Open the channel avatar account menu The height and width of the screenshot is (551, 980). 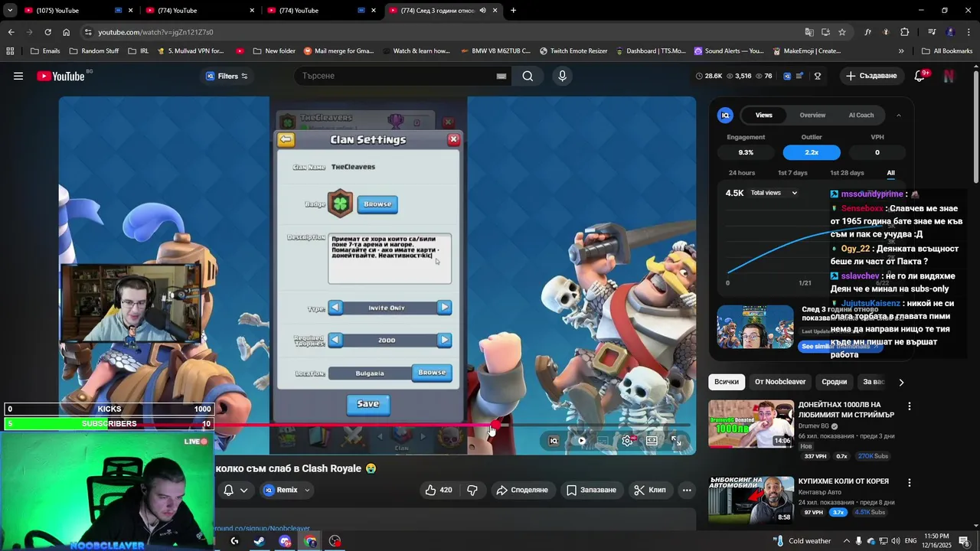[949, 76]
